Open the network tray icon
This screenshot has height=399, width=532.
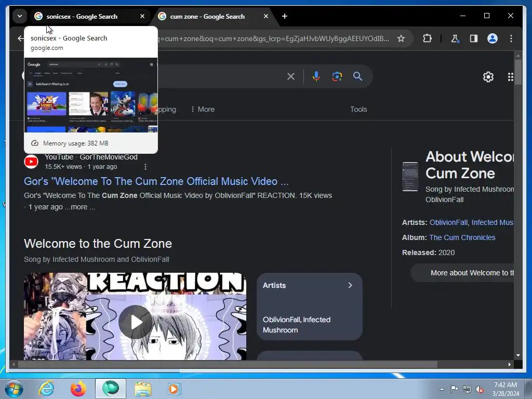(467, 389)
